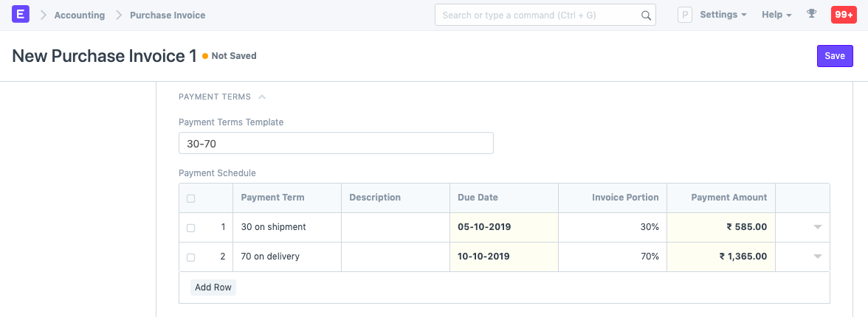The image size is (868, 317).
Task: Click the ERPNext home logo icon
Action: pos(21,15)
